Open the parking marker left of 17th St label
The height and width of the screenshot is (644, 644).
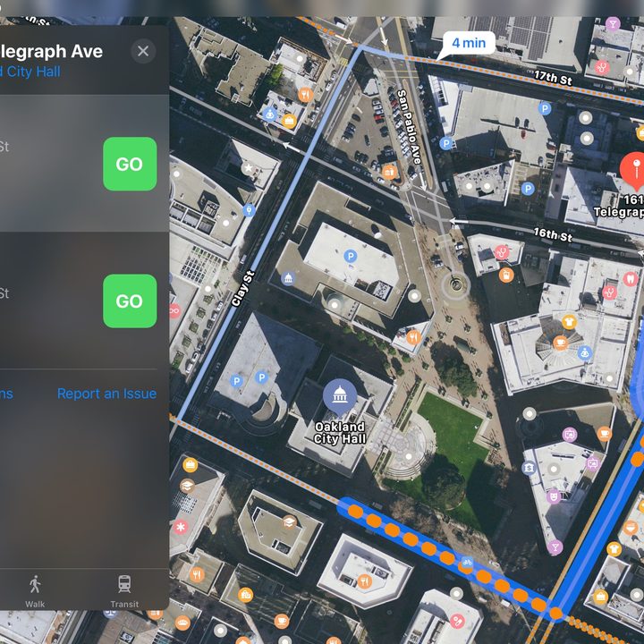click(545, 108)
